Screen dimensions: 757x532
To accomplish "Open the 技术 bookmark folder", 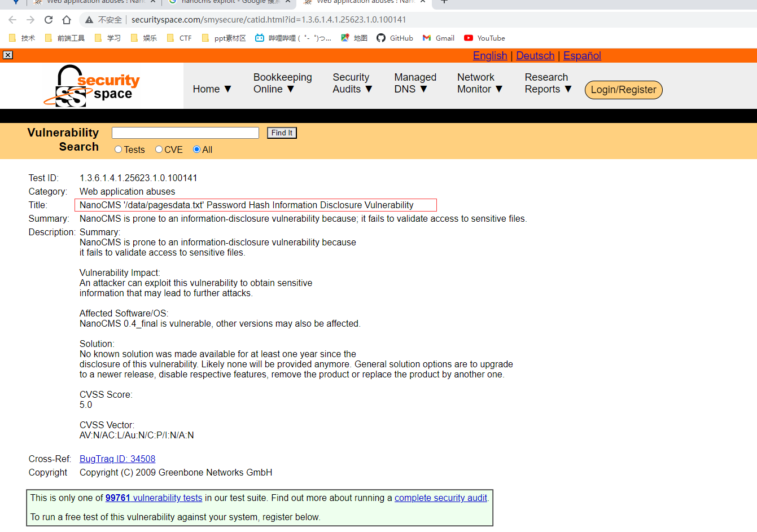I will [22, 38].
